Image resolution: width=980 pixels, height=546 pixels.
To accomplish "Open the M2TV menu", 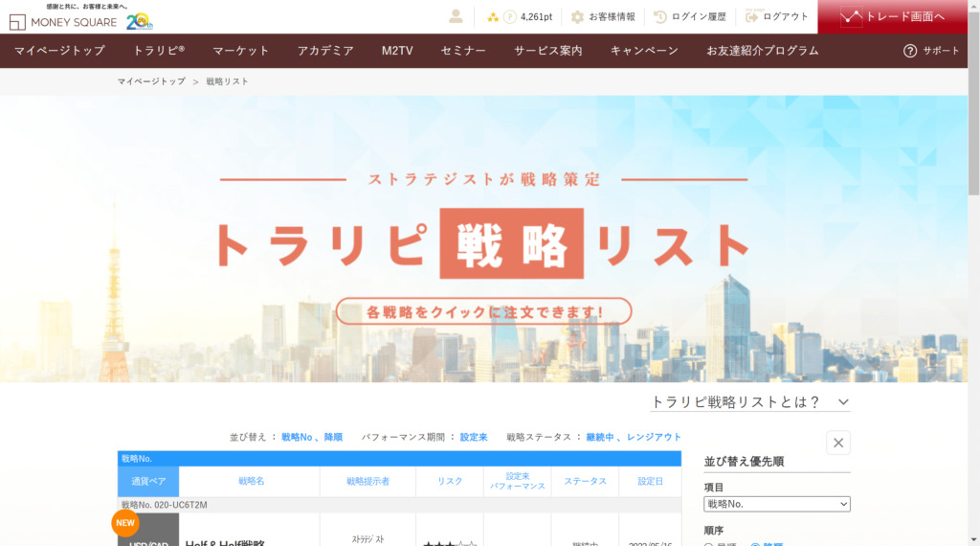I will (x=397, y=51).
